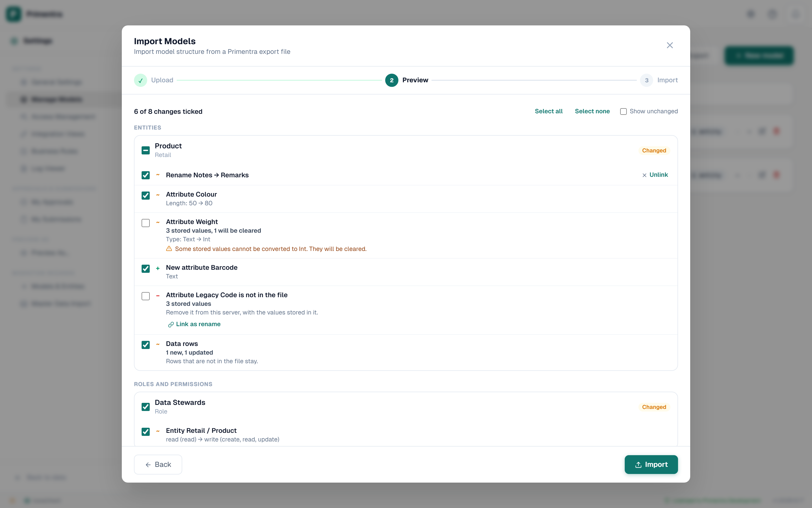The image size is (812, 508).
Task: Click the link icon beside Link as rename
Action: pyautogui.click(x=171, y=324)
